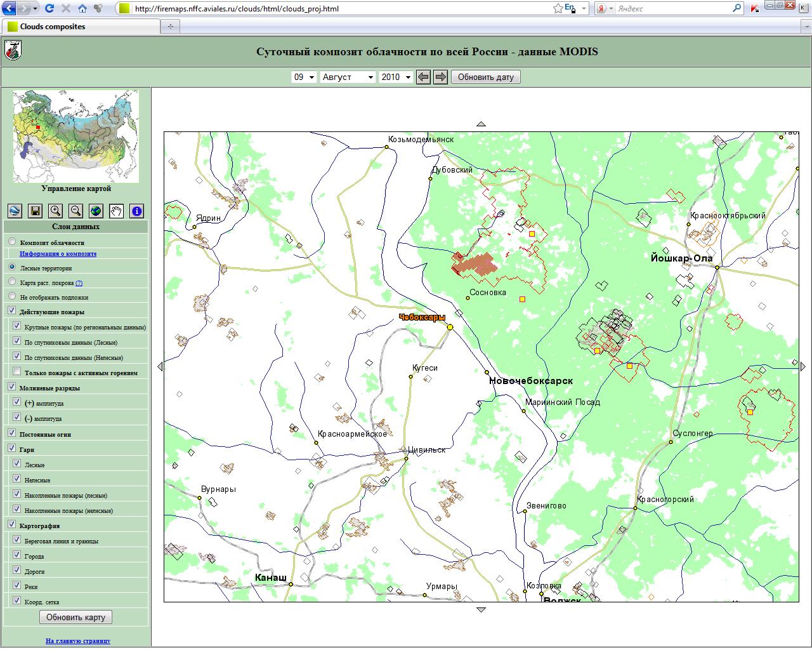
Task: Click Обновить дату button
Action: (486, 77)
